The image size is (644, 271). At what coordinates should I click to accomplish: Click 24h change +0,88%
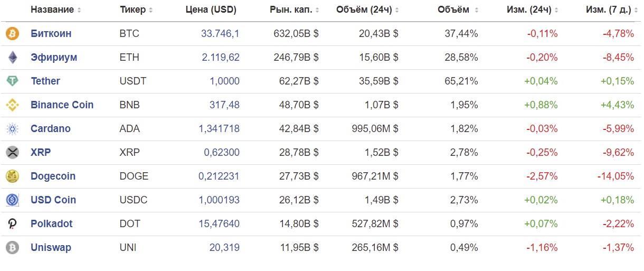pyautogui.click(x=541, y=105)
